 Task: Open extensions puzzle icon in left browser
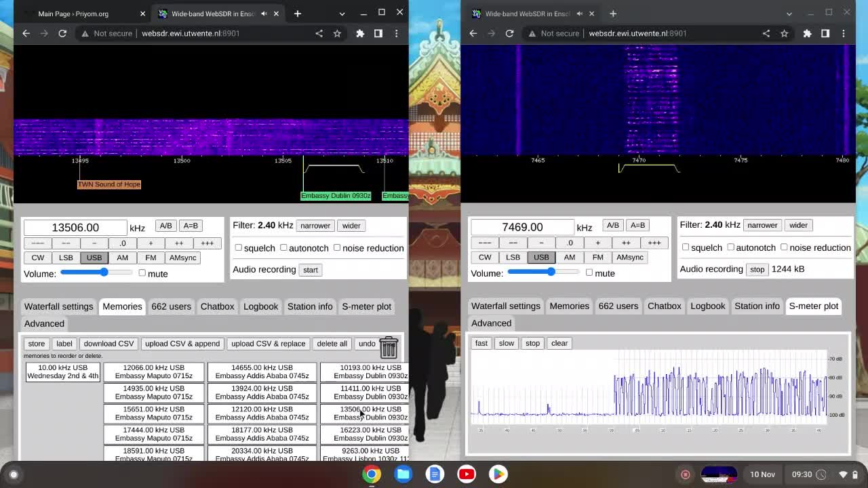coord(360,33)
